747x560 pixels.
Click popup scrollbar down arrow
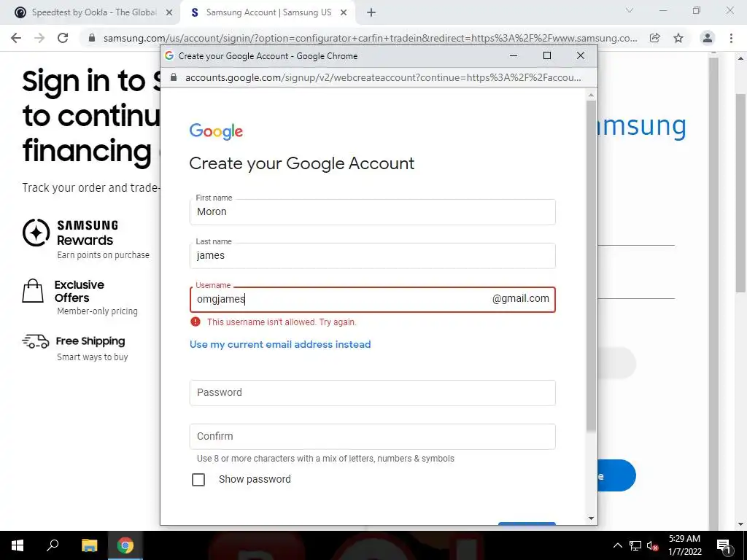(x=591, y=518)
